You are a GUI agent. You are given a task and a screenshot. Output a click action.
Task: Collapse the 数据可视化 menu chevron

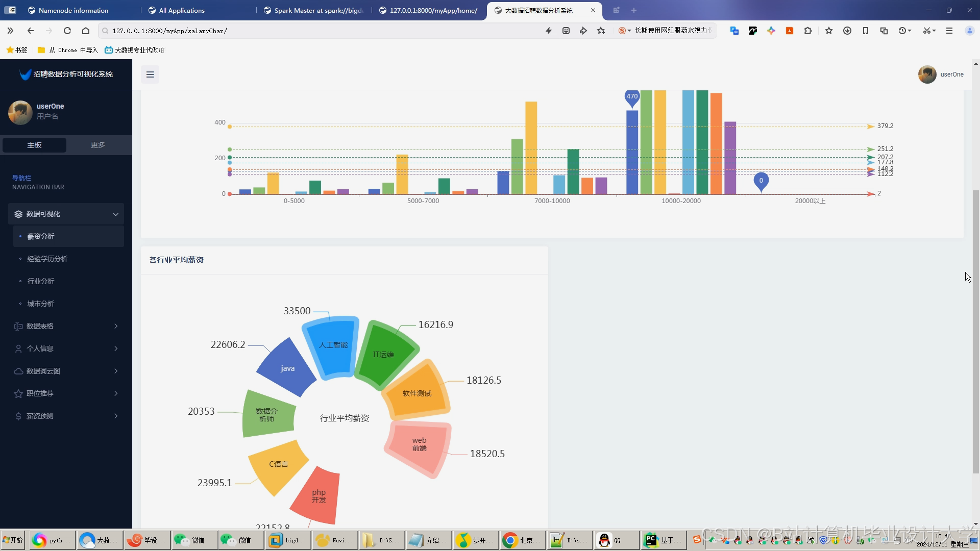115,214
